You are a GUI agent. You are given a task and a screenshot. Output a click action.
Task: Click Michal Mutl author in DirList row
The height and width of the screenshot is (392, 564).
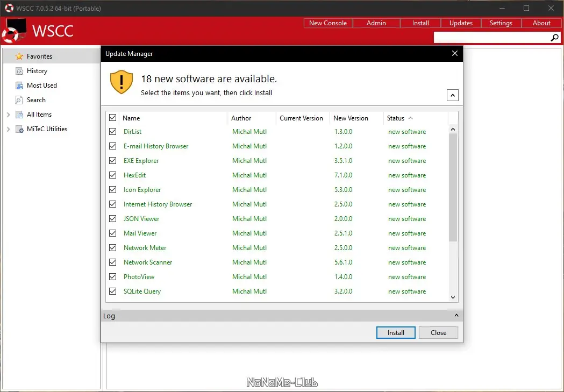249,132
